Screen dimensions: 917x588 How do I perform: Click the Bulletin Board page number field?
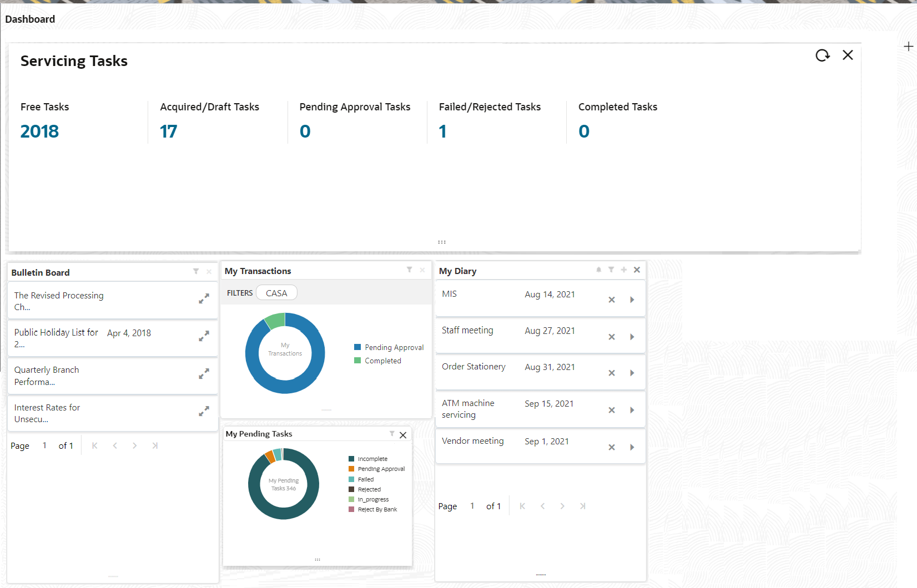click(x=44, y=445)
